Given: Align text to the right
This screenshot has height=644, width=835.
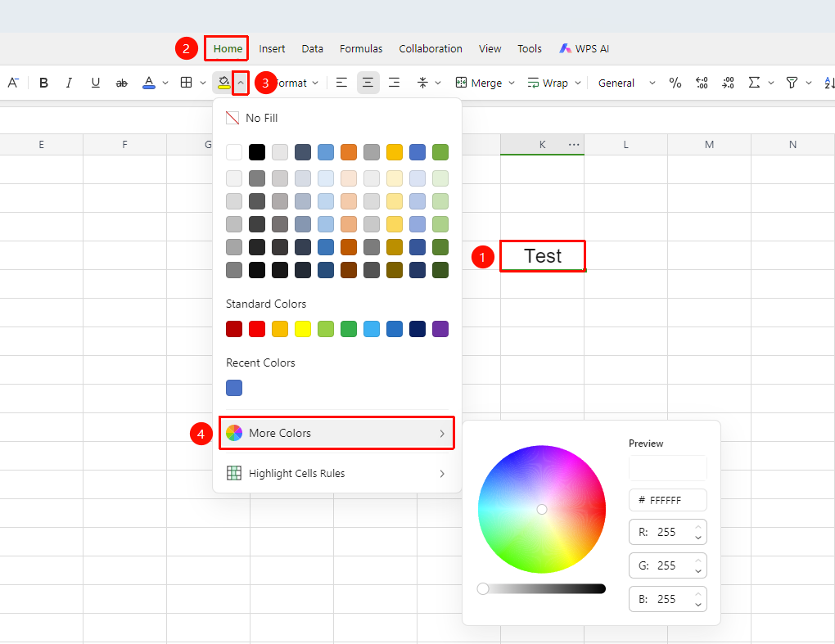Looking at the screenshot, I should click(394, 83).
